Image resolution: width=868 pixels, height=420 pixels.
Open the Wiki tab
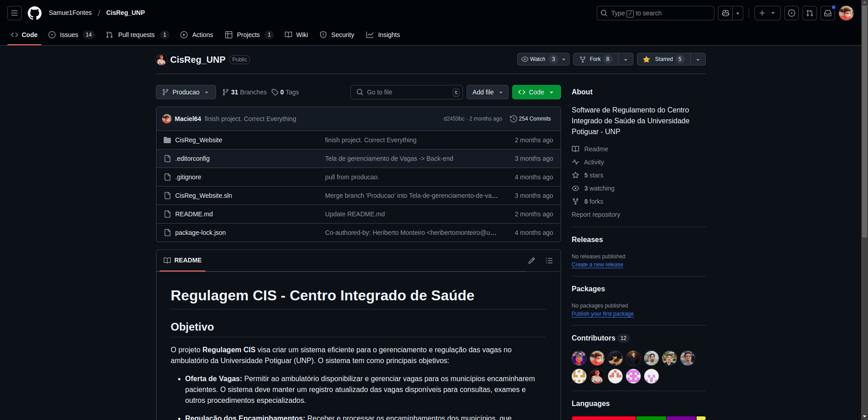click(x=297, y=35)
